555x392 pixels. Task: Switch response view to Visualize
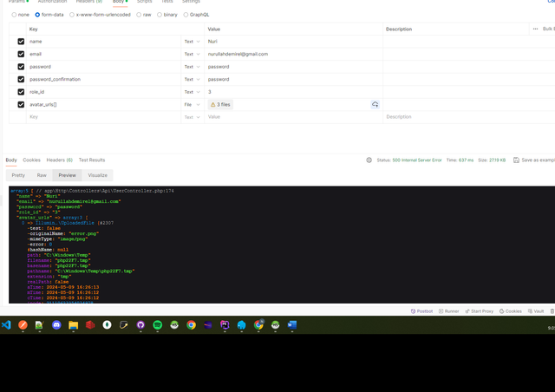click(97, 175)
